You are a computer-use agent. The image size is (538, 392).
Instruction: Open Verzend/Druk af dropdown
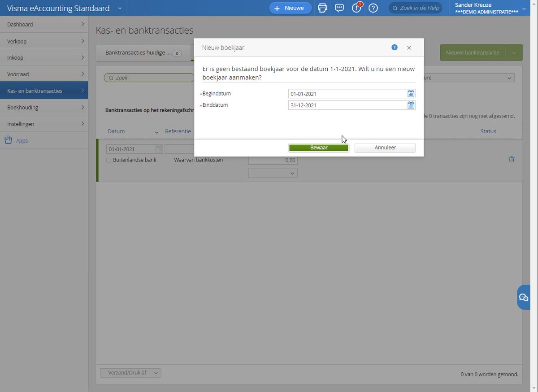click(130, 373)
